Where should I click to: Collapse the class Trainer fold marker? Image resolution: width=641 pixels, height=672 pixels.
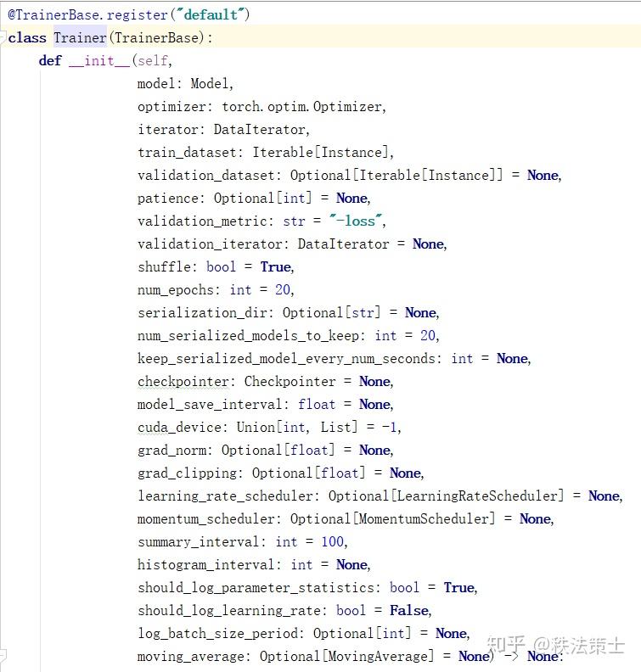pyautogui.click(x=3, y=36)
